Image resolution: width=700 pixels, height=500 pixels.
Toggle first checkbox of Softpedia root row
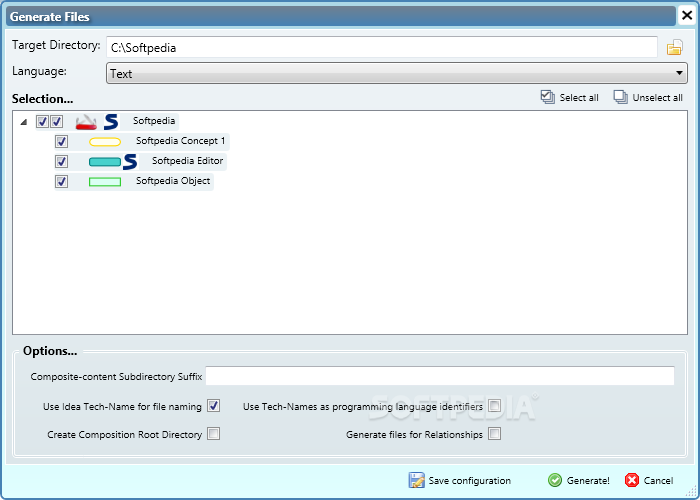point(42,121)
